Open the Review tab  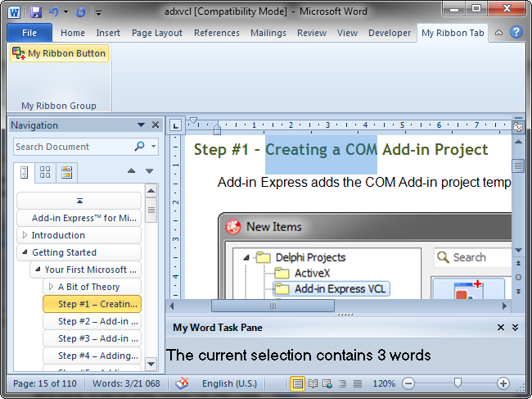312,33
